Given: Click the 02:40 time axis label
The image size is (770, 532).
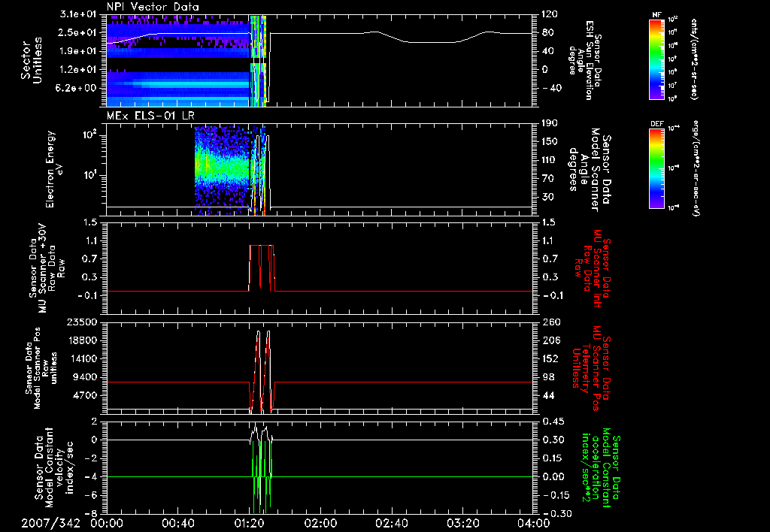Looking at the screenshot, I should [391, 523].
